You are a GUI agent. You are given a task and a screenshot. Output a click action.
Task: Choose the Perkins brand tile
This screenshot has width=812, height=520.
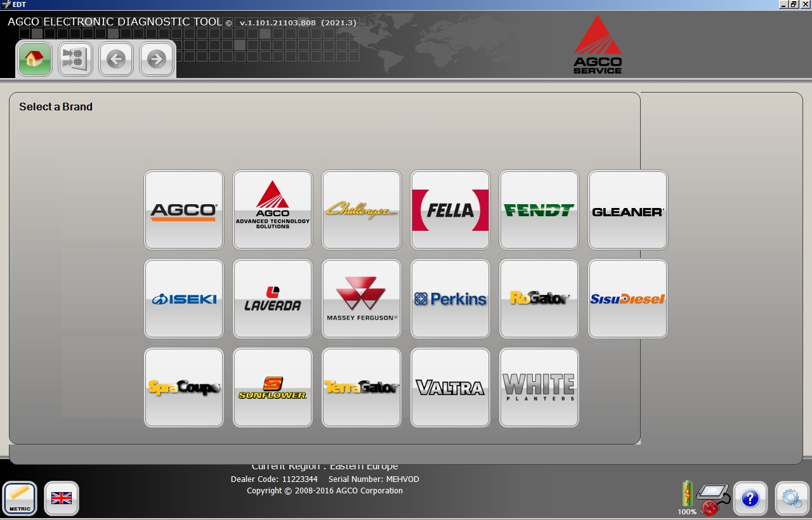click(x=450, y=299)
